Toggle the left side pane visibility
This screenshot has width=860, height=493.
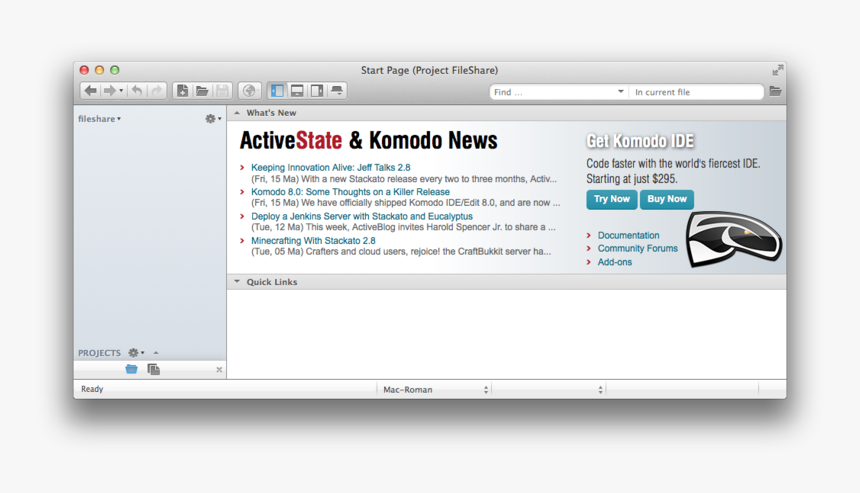[x=277, y=91]
